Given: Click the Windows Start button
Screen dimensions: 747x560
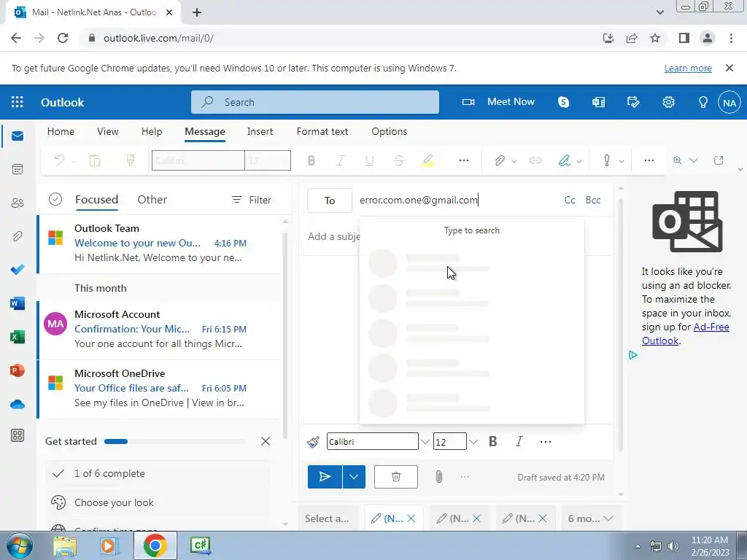Looking at the screenshot, I should click(x=19, y=545).
